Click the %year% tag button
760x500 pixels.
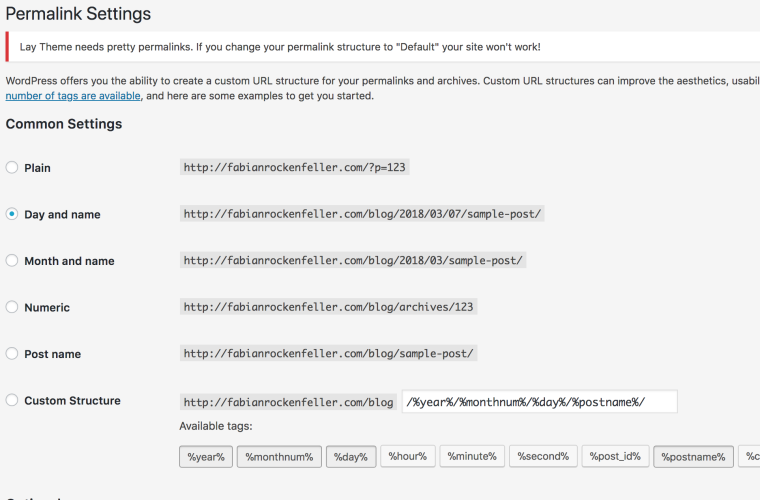click(x=205, y=457)
